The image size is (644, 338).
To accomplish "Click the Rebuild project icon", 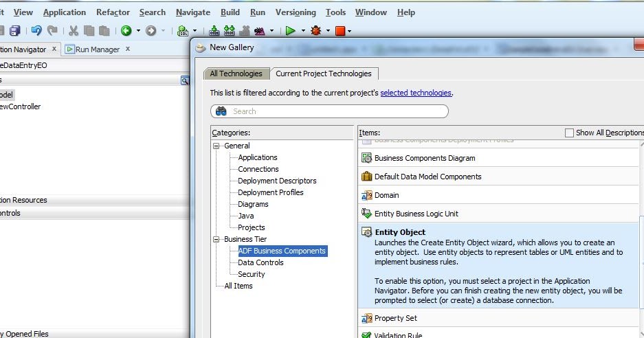I will (229, 31).
